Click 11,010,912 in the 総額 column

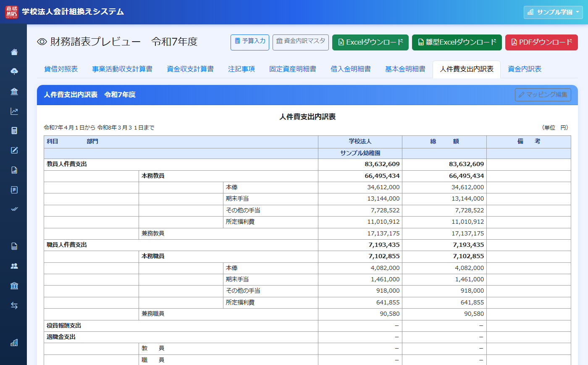(x=468, y=222)
